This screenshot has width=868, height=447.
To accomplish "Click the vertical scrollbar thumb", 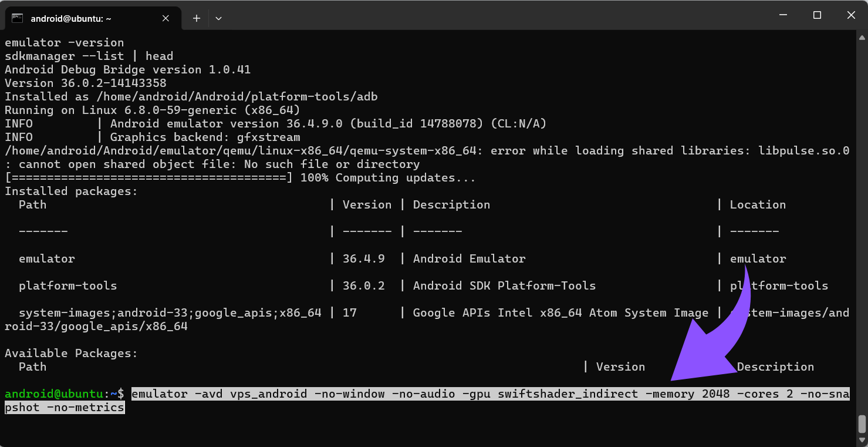I will point(862,423).
